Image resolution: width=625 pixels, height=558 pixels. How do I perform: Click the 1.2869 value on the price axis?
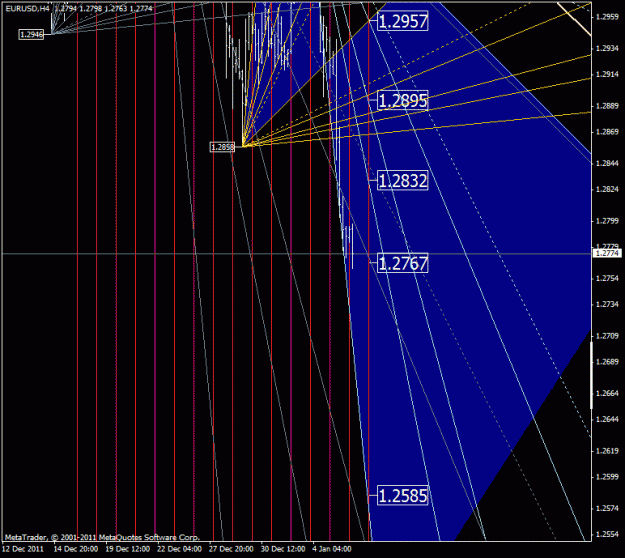tap(607, 132)
